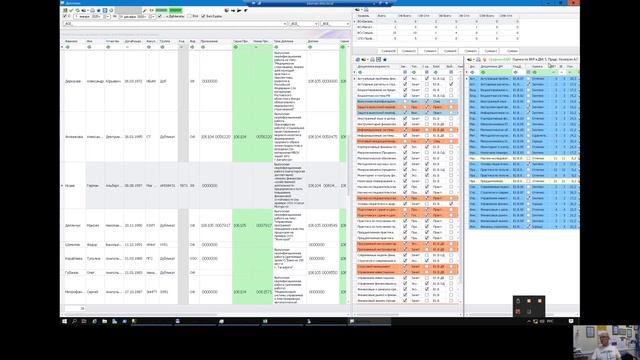The width and height of the screenshot is (640, 360).
Task: Click the first icon in disciplines panel toolbar
Action: (358, 60)
